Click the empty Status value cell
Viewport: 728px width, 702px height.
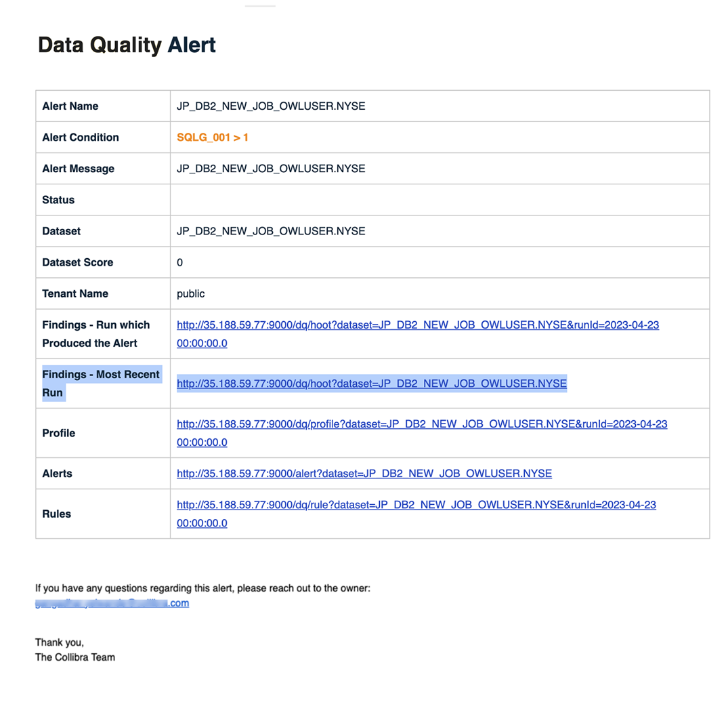439,200
